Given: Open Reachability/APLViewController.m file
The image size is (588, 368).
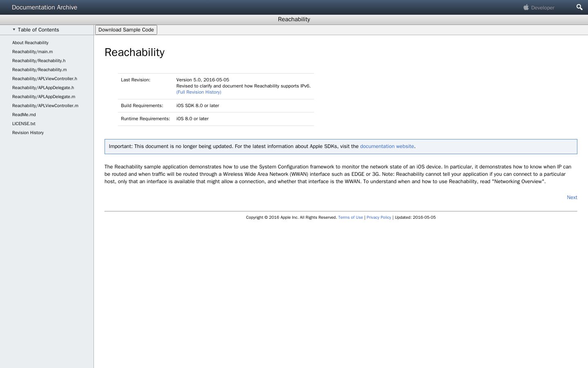Looking at the screenshot, I should coord(45,105).
